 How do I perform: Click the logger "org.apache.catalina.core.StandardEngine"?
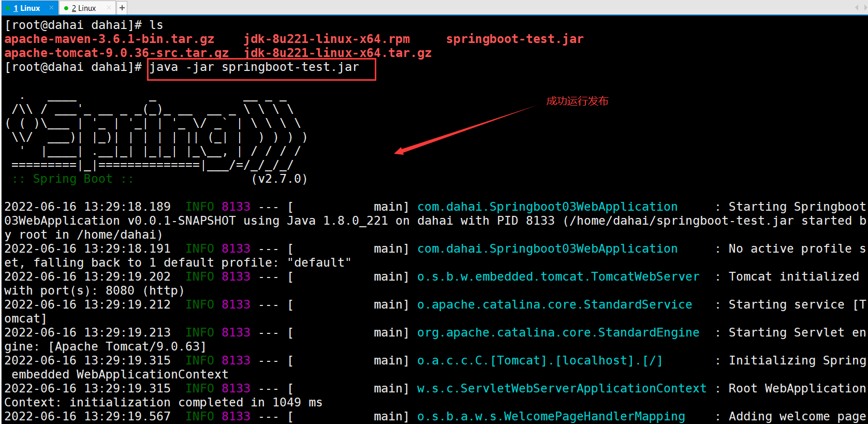click(x=558, y=333)
